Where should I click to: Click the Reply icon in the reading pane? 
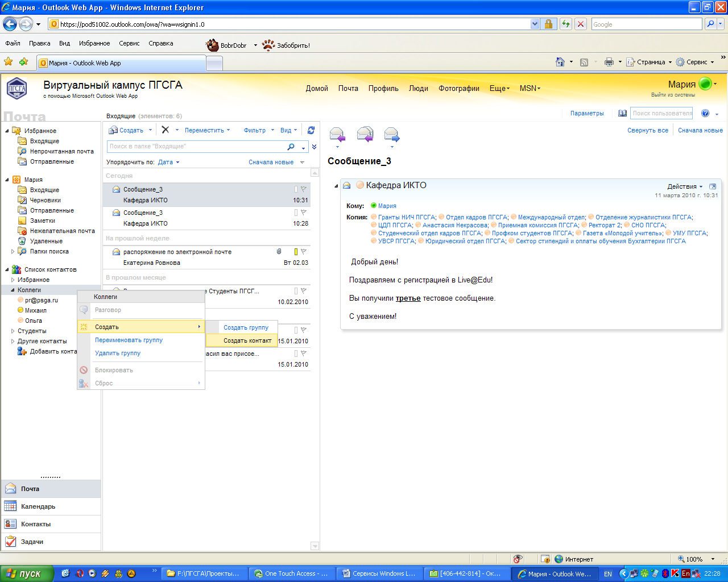(x=337, y=135)
